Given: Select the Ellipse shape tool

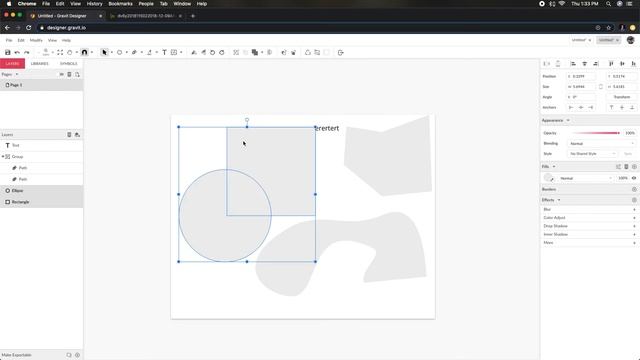Looking at the screenshot, I should 119,52.
